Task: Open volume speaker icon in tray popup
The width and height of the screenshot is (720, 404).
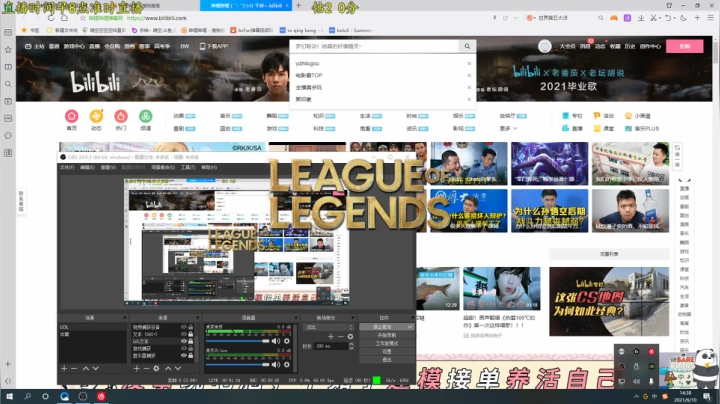Action: 636,382
